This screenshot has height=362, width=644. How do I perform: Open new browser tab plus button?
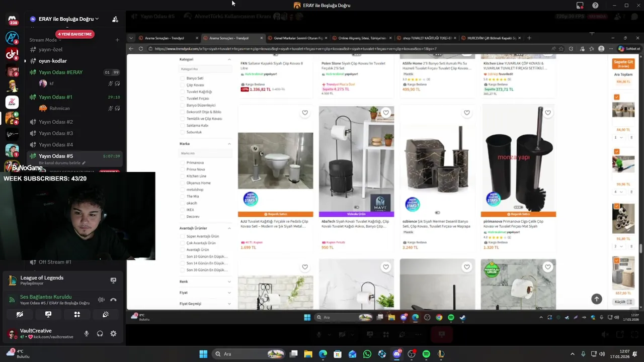529,38
